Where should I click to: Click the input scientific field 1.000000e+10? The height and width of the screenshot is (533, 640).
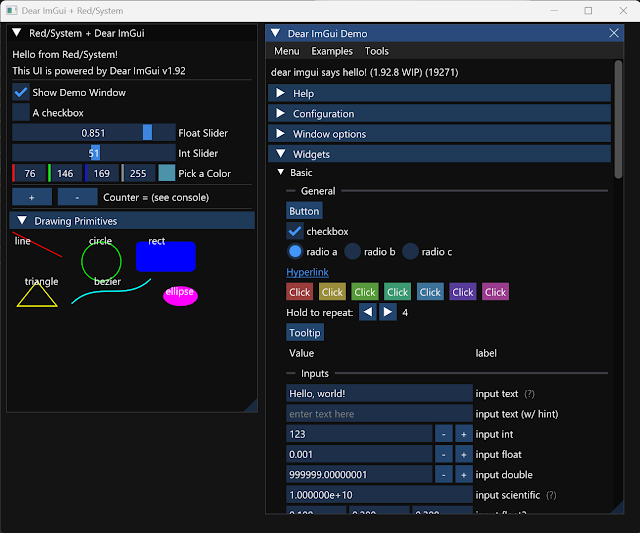pyautogui.click(x=379, y=495)
